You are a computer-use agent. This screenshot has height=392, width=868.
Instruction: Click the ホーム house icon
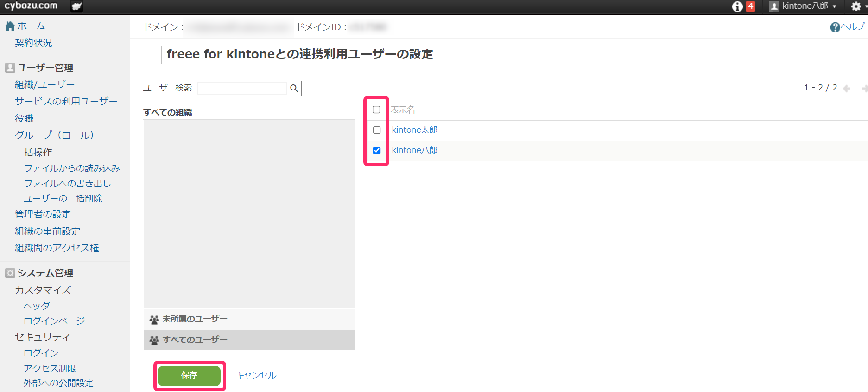click(x=10, y=26)
